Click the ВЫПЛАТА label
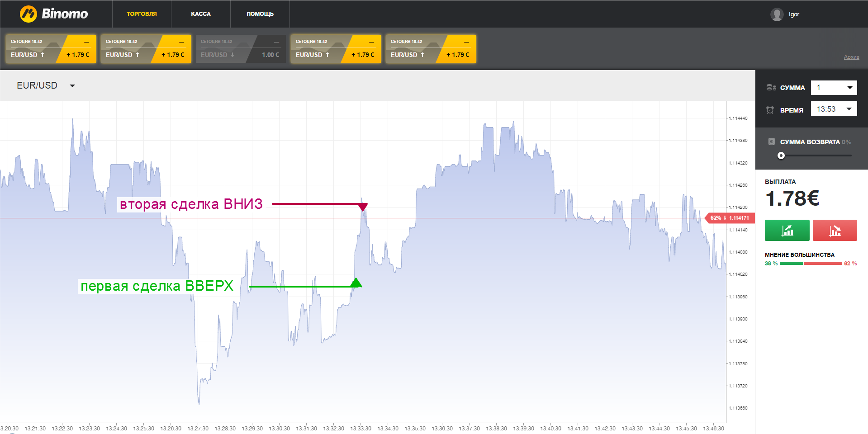The width and height of the screenshot is (868, 434). coord(780,182)
